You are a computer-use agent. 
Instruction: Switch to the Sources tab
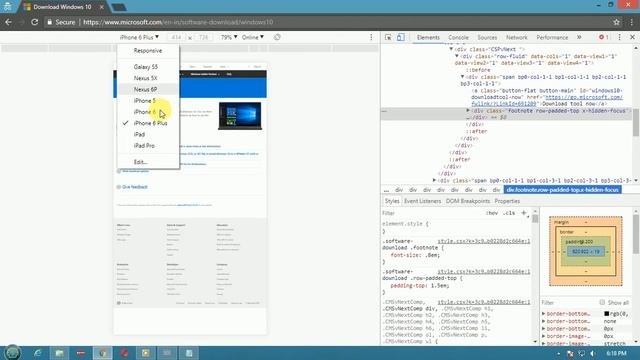487,37
